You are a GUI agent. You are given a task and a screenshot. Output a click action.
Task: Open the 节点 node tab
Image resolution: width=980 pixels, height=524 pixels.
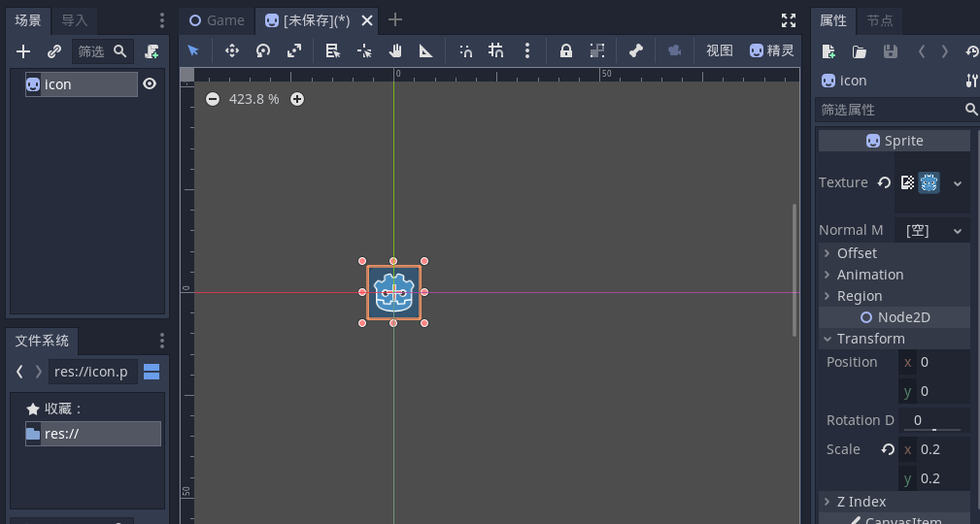click(880, 20)
